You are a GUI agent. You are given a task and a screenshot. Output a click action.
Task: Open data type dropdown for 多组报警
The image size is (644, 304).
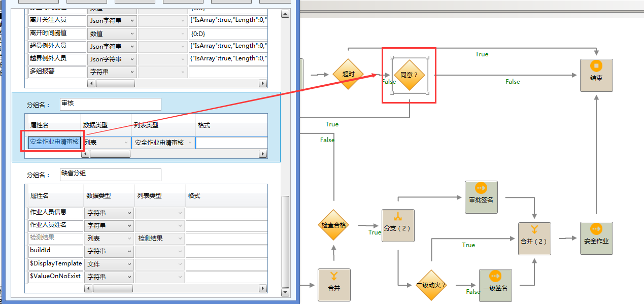132,72
